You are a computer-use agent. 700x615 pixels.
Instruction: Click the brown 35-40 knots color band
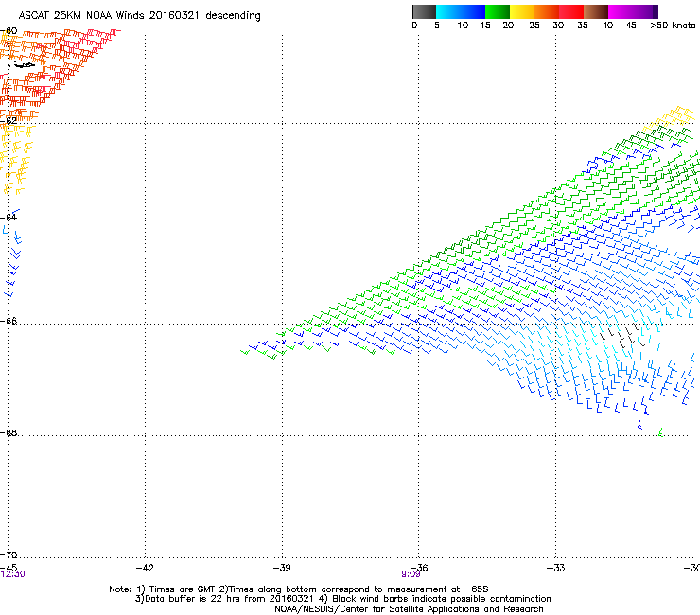pos(596,11)
